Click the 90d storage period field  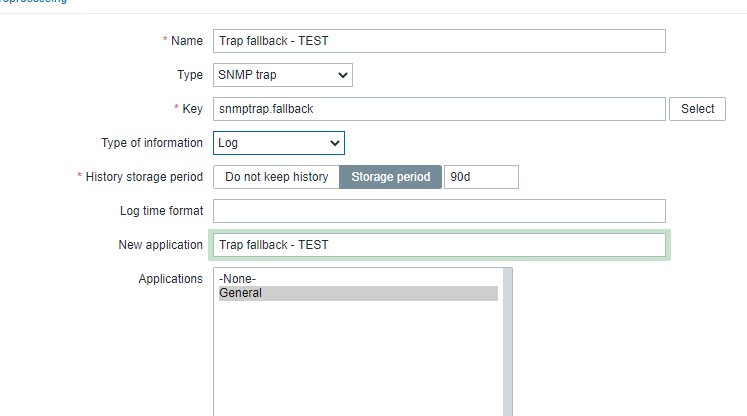click(x=481, y=177)
